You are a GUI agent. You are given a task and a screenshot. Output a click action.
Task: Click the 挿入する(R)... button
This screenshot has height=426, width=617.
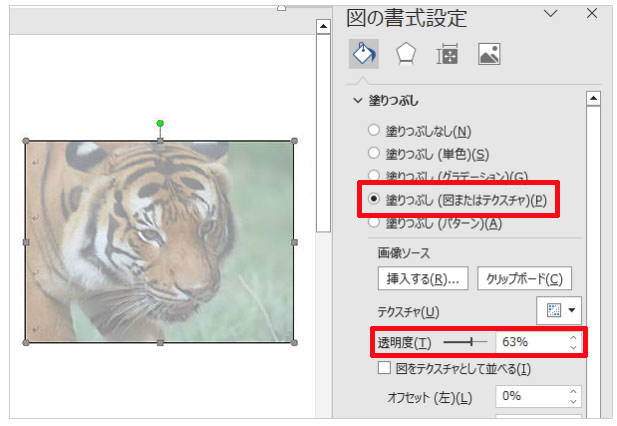(x=423, y=278)
